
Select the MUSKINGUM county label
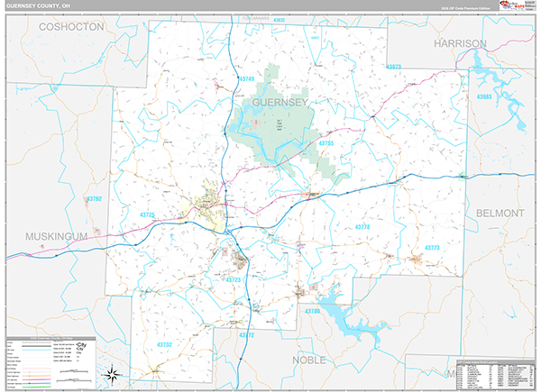pyautogui.click(x=56, y=236)
